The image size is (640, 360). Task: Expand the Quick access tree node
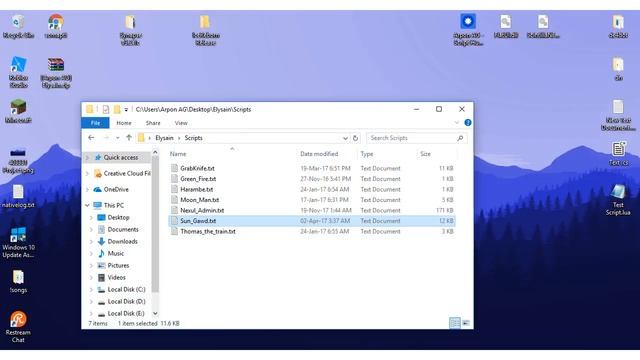[x=87, y=158]
